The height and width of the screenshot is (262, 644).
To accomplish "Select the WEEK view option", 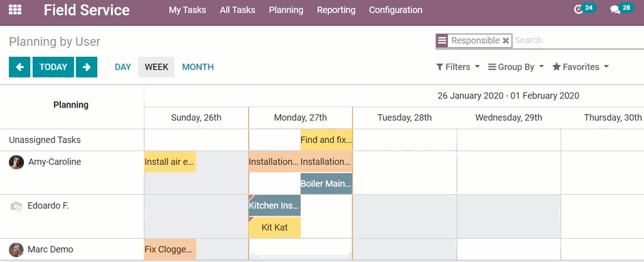I will [x=157, y=67].
